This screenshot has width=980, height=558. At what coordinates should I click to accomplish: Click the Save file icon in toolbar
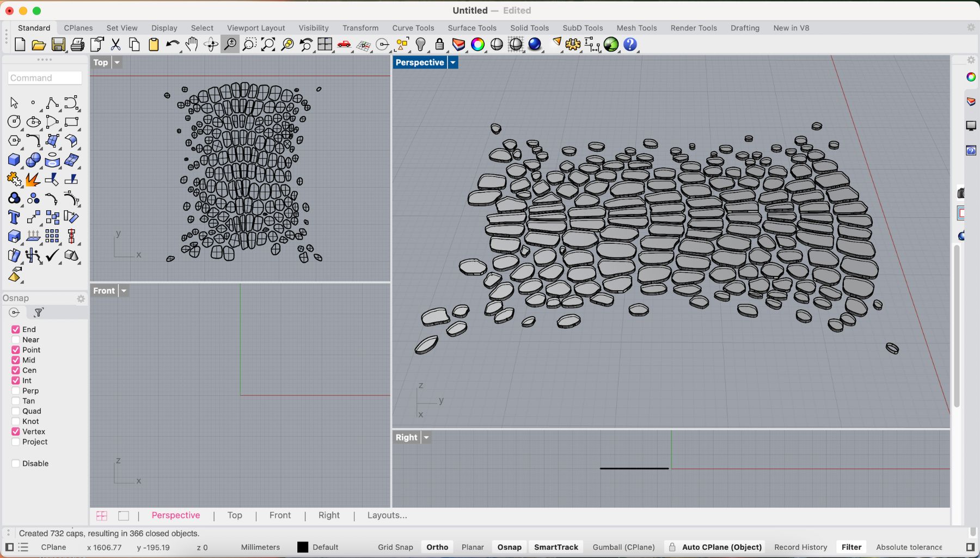(58, 45)
